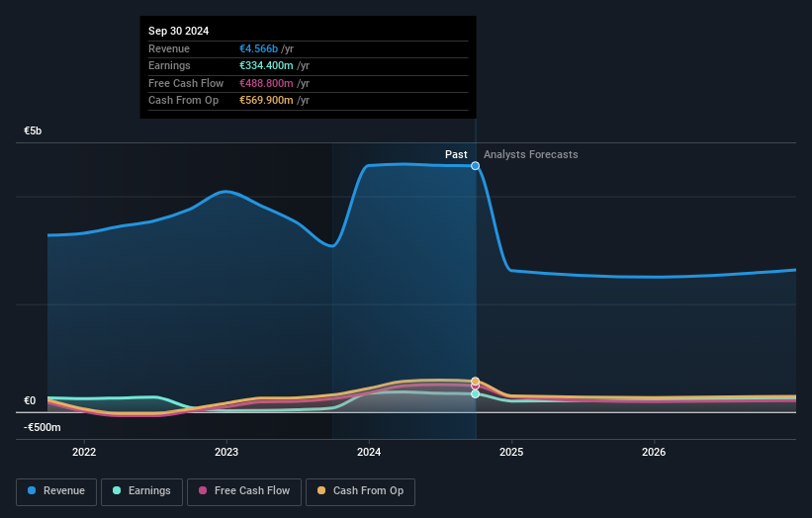812x518 pixels.
Task: Click the Past label on chart
Action: (x=456, y=154)
